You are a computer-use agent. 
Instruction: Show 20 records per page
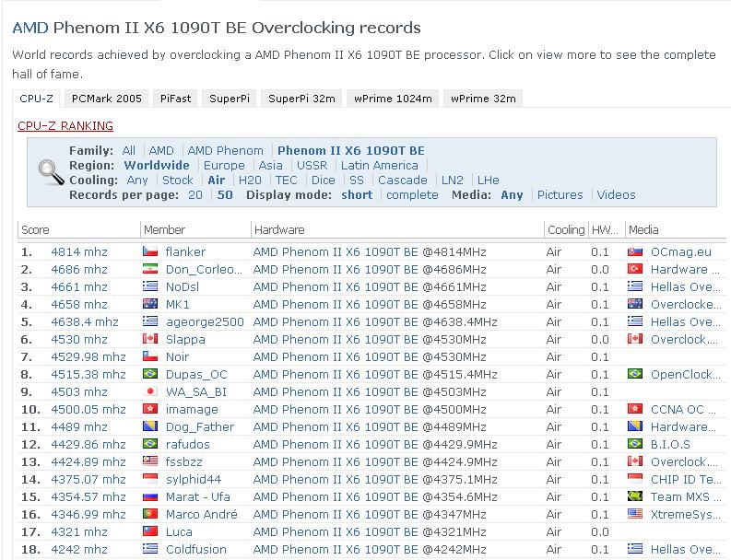click(195, 194)
